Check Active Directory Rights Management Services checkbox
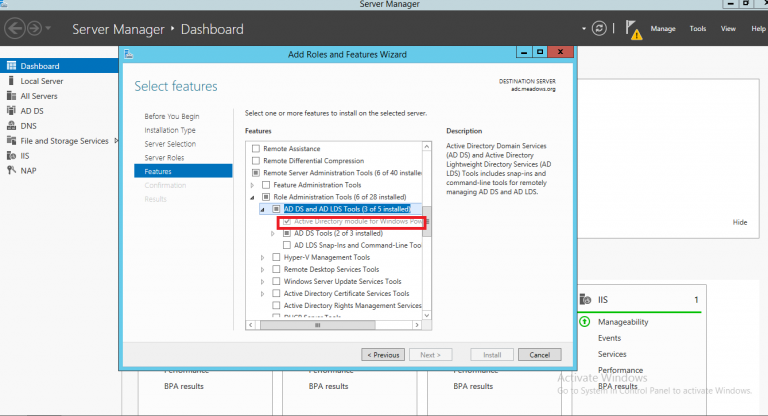The width and height of the screenshot is (768, 416). tap(276, 305)
